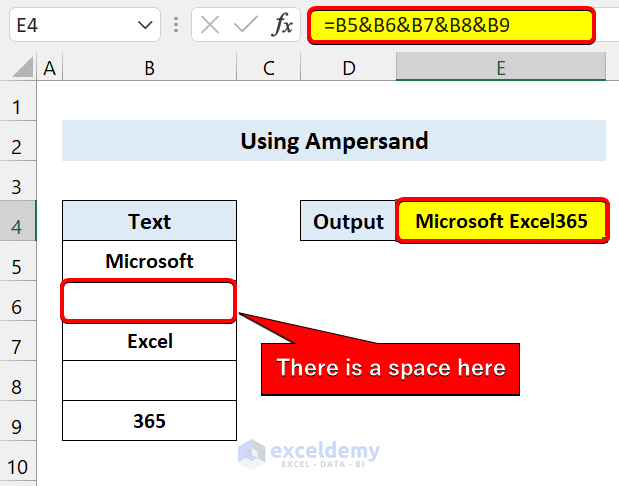Click the Name Box showing E4
619x486 pixels.
click(85, 25)
